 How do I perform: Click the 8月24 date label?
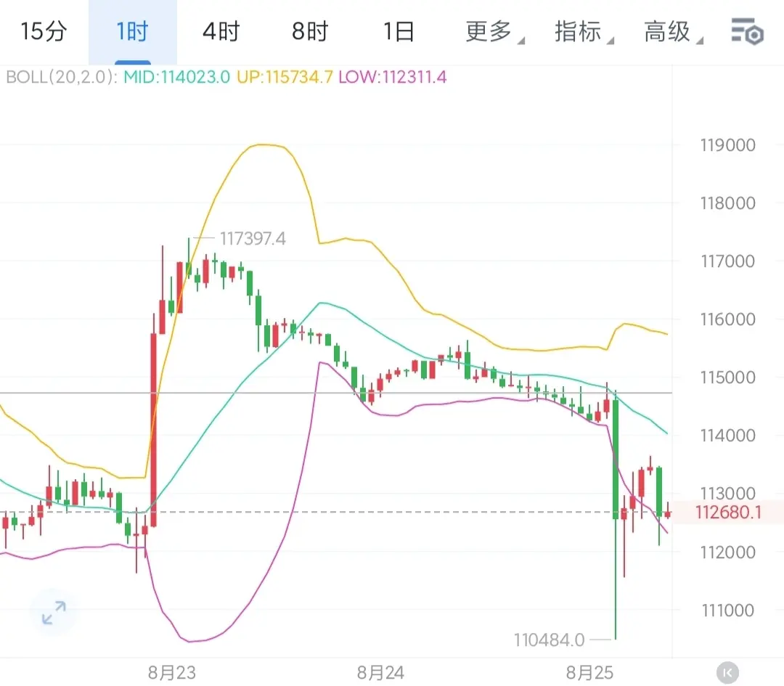(x=380, y=673)
